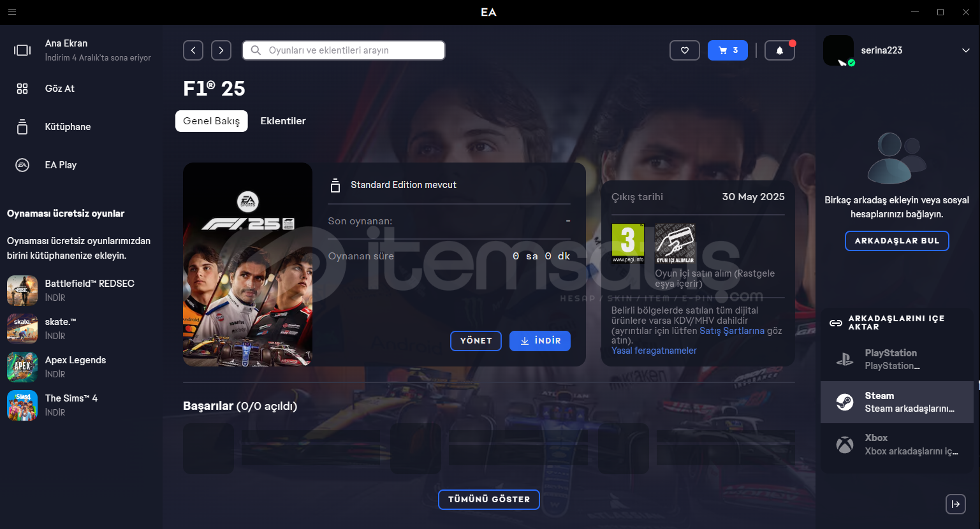
Task: Click the Steam logo icon
Action: (x=845, y=402)
